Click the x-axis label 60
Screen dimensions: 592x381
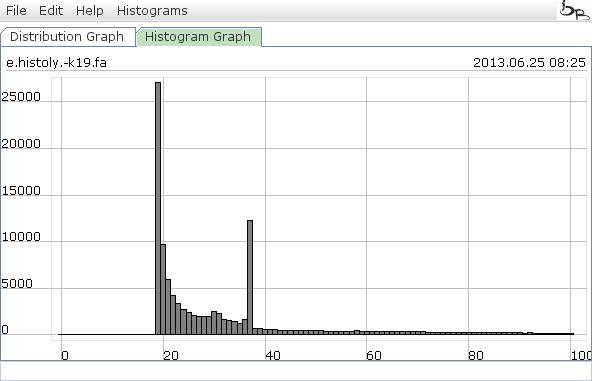[374, 355]
